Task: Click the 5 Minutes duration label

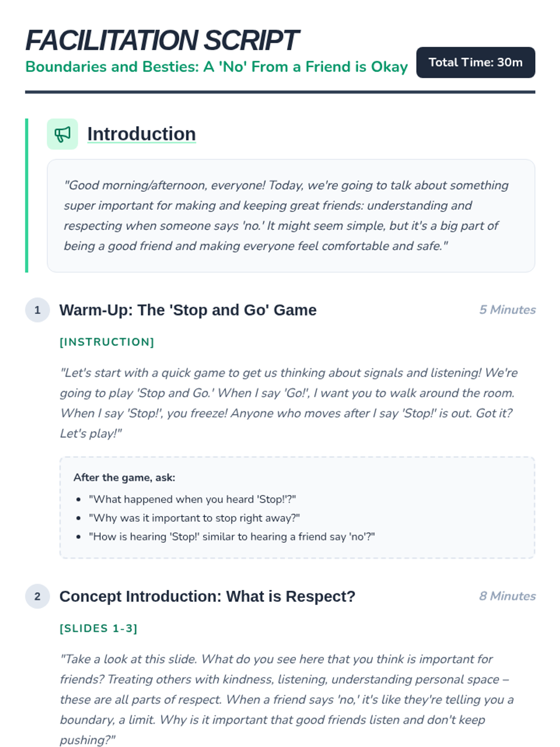Action: coord(507,310)
